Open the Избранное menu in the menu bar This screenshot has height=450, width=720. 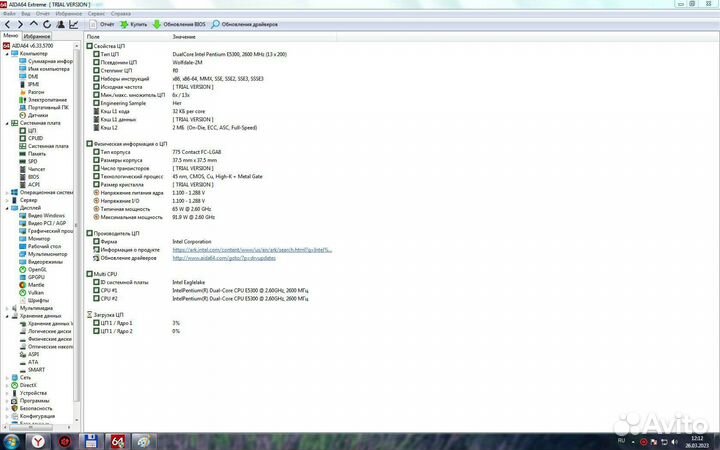coord(68,14)
